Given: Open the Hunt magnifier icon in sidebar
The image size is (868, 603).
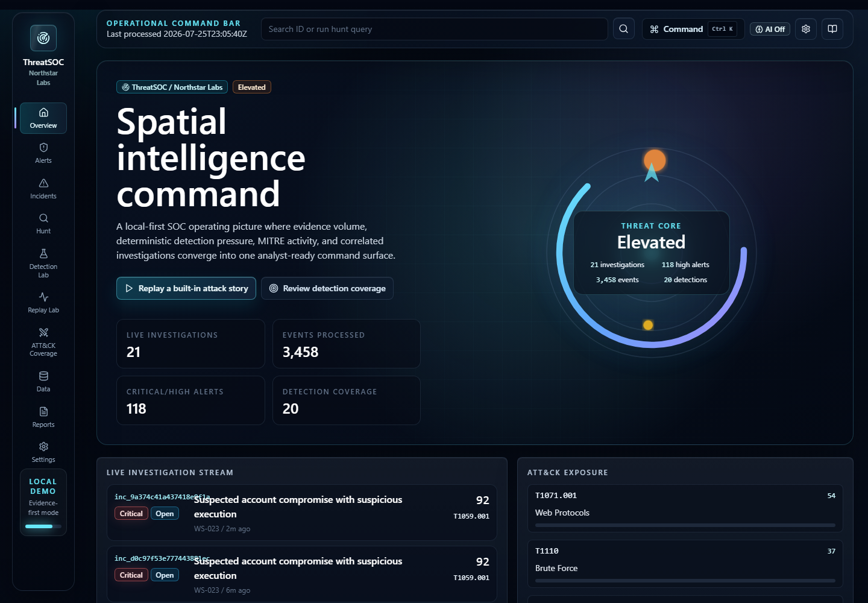Looking at the screenshot, I should click(43, 218).
